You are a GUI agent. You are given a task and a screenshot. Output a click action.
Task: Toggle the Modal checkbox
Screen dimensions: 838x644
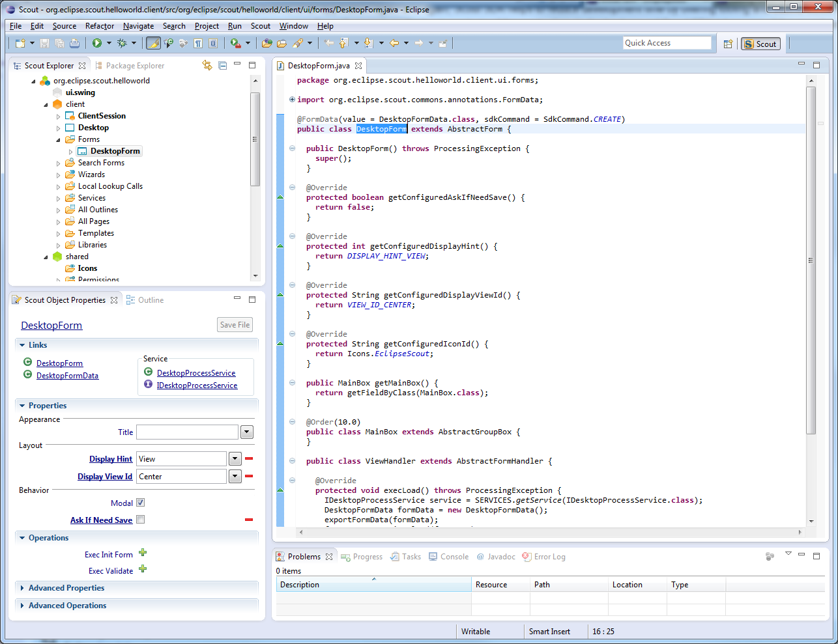pyautogui.click(x=140, y=503)
